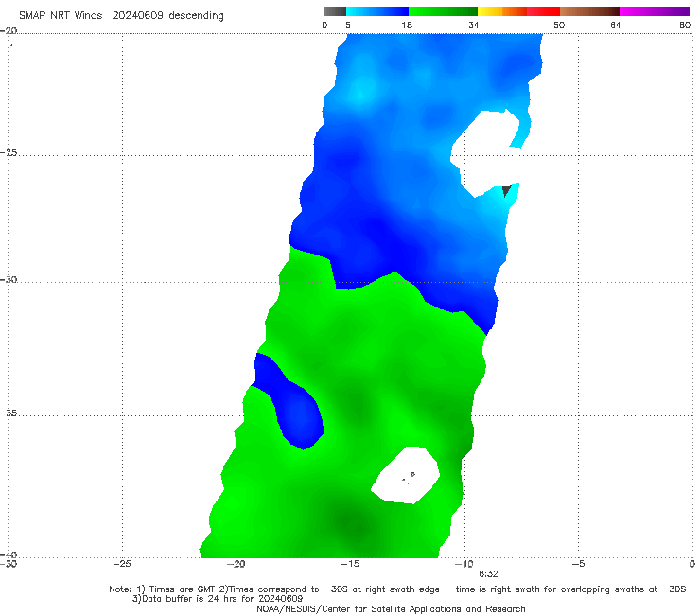This screenshot has width=700, height=615.
Task: Click the '-35' latitude axis label
Action: 9,413
